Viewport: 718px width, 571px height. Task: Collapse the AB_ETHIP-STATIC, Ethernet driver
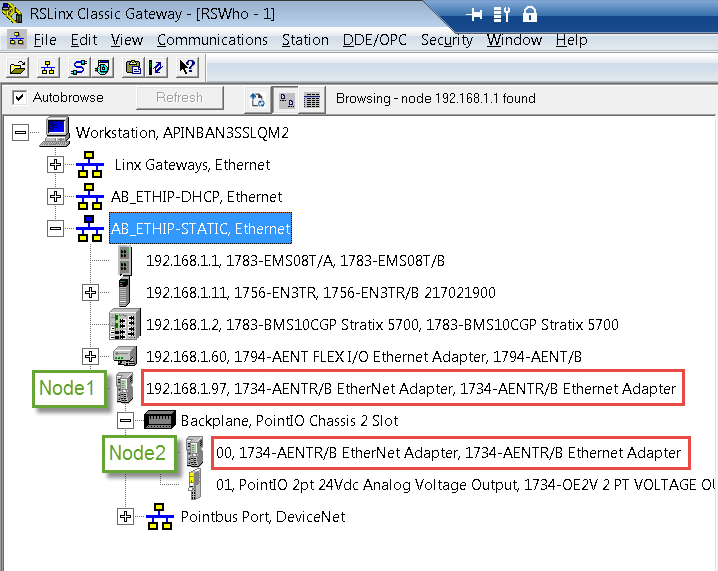coord(56,229)
